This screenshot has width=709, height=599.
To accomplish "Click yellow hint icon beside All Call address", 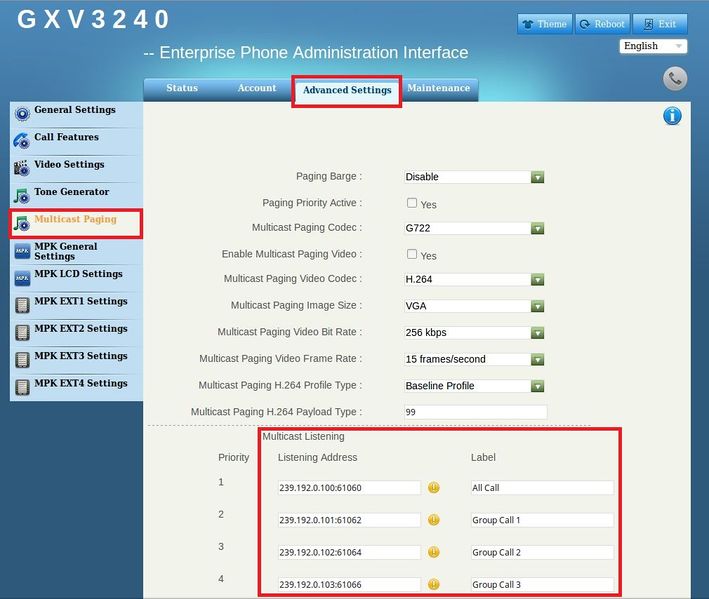I will (434, 488).
